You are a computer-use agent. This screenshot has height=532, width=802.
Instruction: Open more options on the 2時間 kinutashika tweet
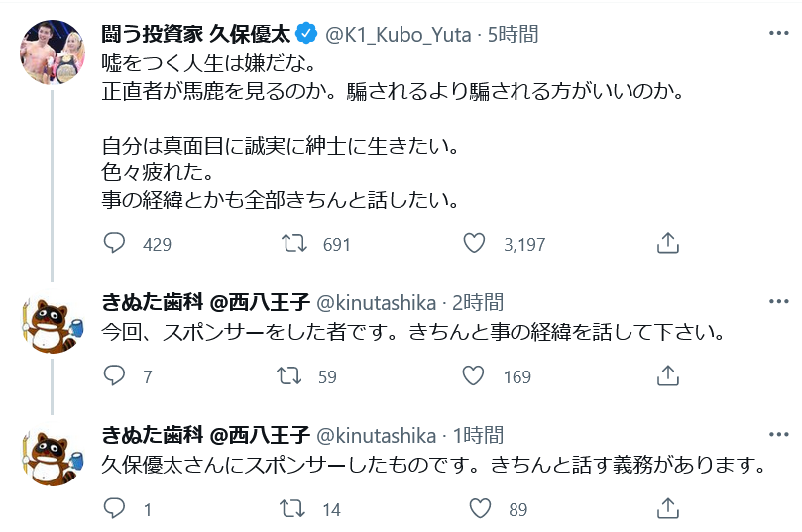pyautogui.click(x=773, y=301)
